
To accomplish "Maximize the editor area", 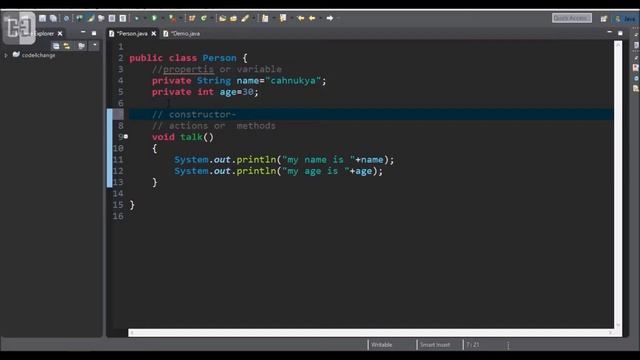I will pos(620,33).
